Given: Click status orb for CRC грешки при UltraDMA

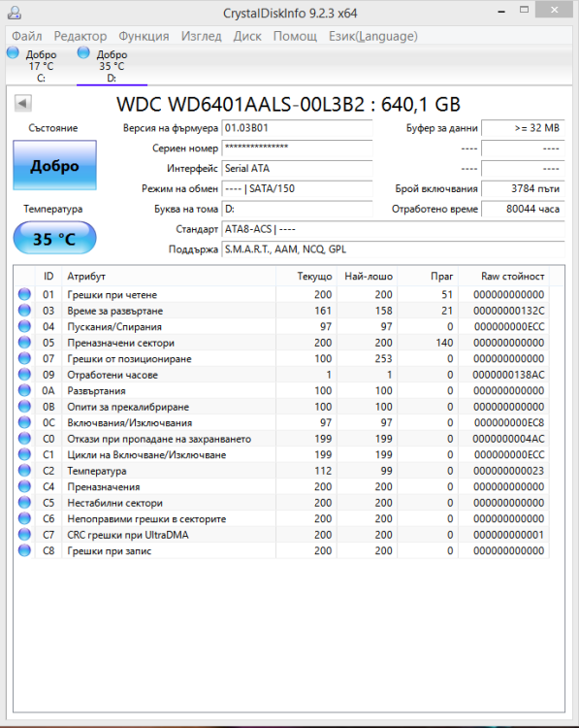Looking at the screenshot, I should 24,535.
